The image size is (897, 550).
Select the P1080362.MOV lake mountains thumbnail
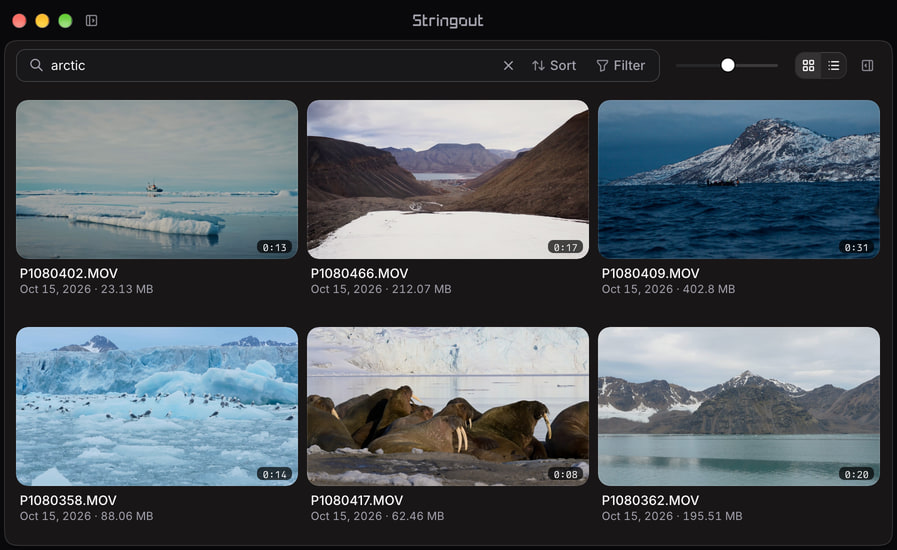coord(739,406)
